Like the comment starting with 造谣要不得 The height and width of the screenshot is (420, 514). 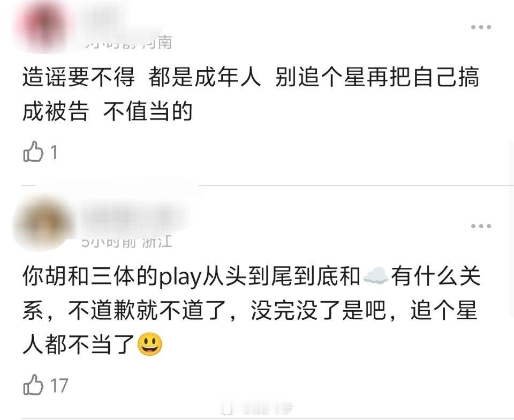pyautogui.click(x=33, y=152)
